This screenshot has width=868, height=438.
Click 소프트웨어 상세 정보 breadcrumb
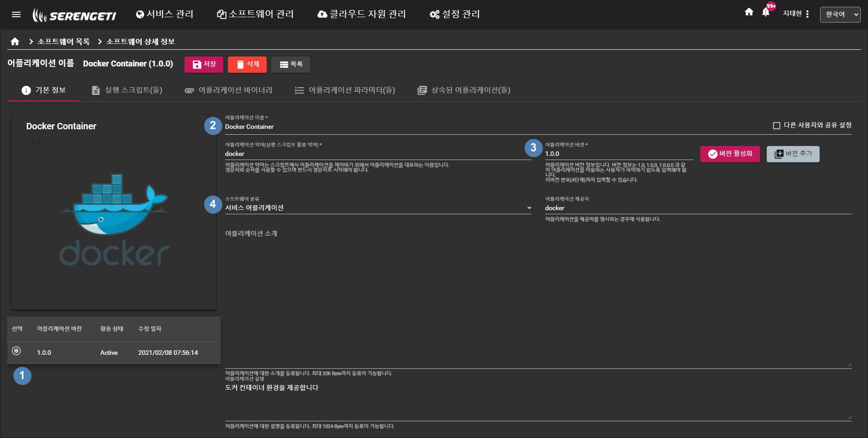coord(140,42)
